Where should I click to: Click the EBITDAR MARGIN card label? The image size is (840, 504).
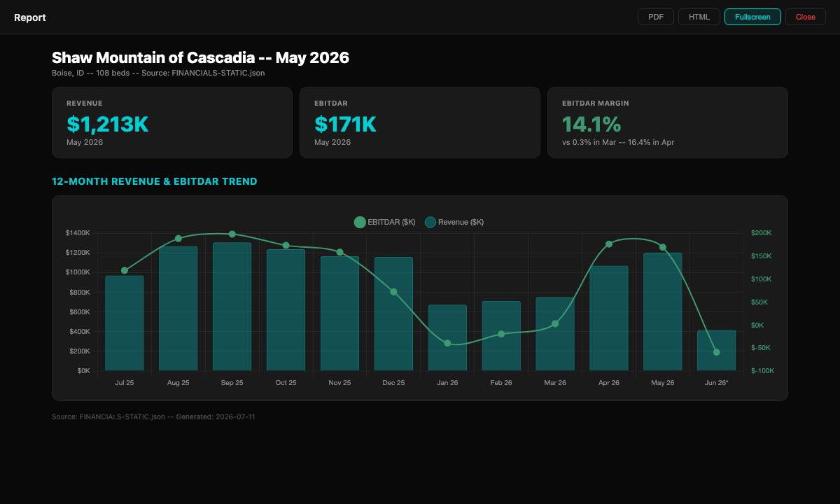(x=596, y=103)
